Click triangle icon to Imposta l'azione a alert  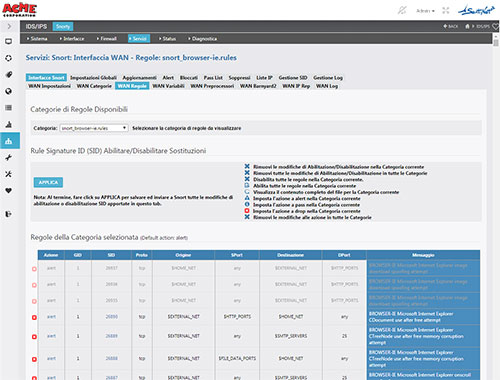[247, 198]
